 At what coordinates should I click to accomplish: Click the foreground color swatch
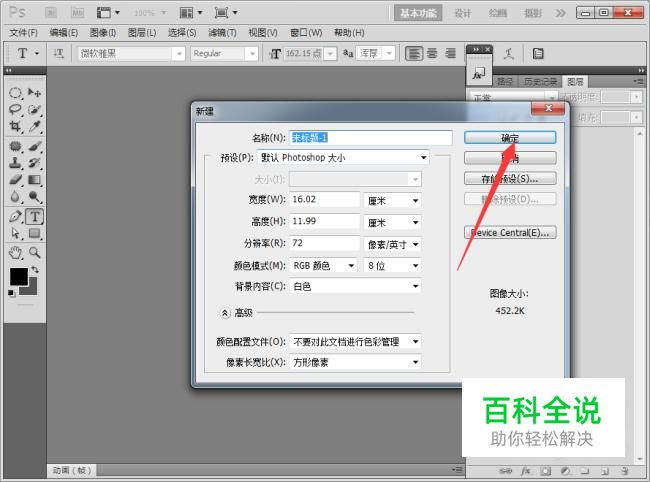point(18,276)
